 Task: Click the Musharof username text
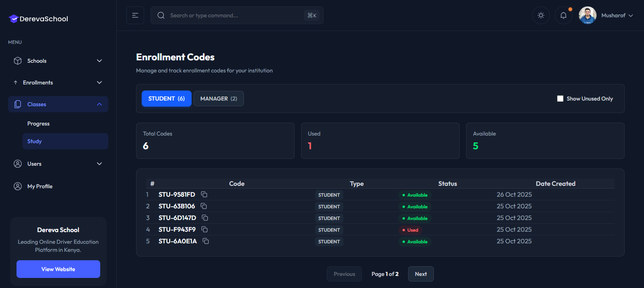[613, 15]
